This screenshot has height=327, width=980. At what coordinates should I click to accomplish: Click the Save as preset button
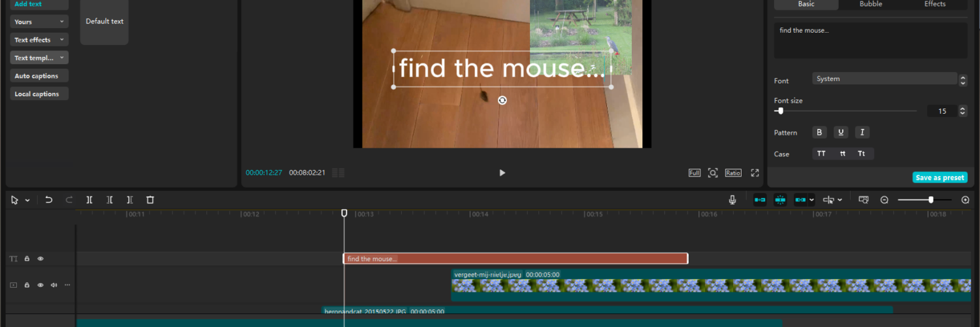(939, 178)
